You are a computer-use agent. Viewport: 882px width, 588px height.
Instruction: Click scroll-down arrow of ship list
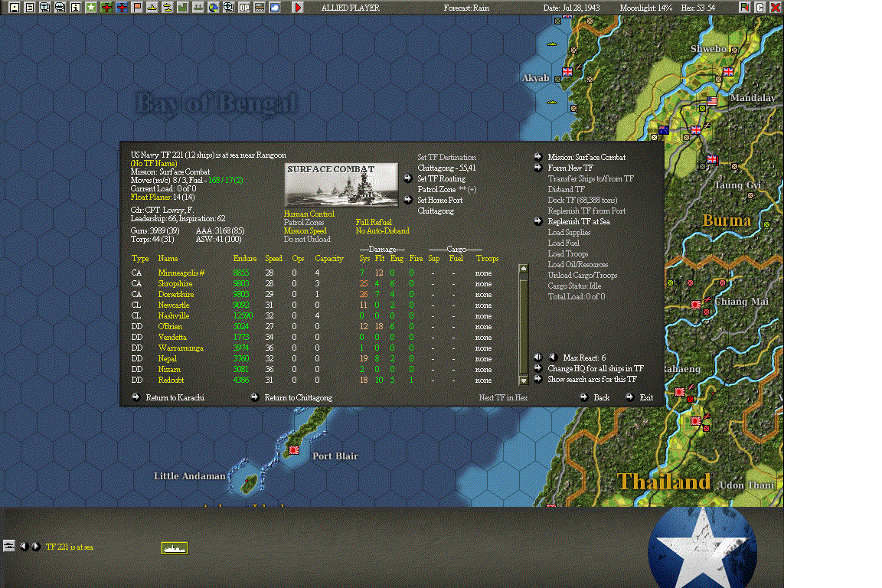523,381
